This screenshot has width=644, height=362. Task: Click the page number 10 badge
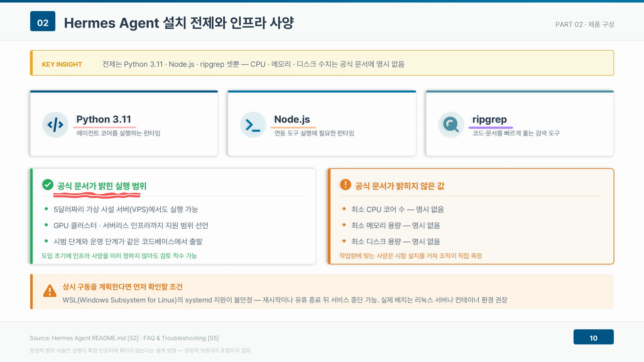(593, 337)
